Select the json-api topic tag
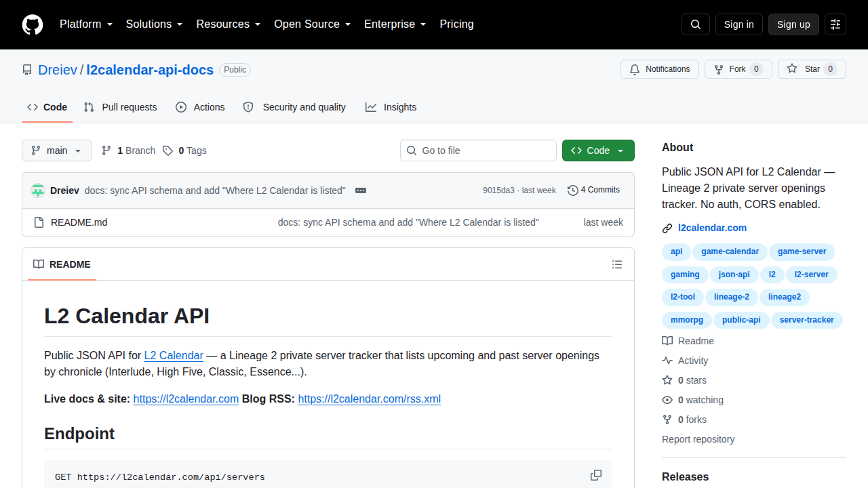Viewport: 868px width, 488px height. (x=734, y=274)
